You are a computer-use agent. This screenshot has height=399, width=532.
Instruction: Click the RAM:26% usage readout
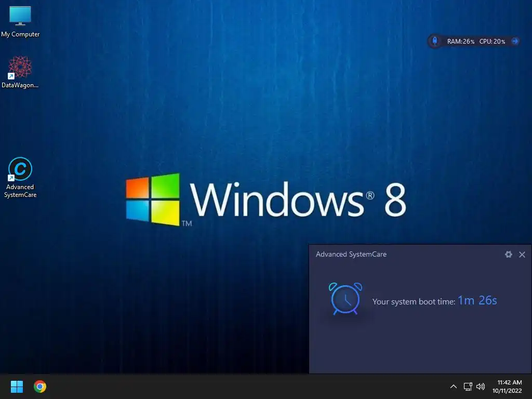click(460, 42)
